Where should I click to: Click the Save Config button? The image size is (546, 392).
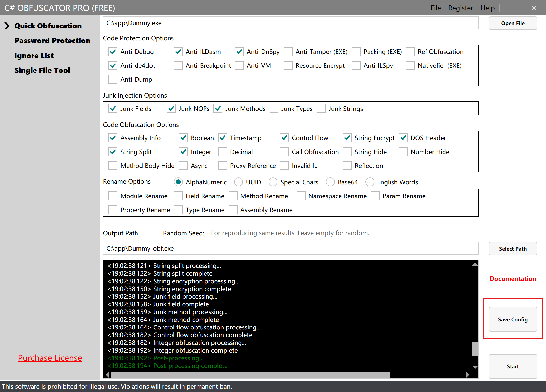pyautogui.click(x=513, y=319)
